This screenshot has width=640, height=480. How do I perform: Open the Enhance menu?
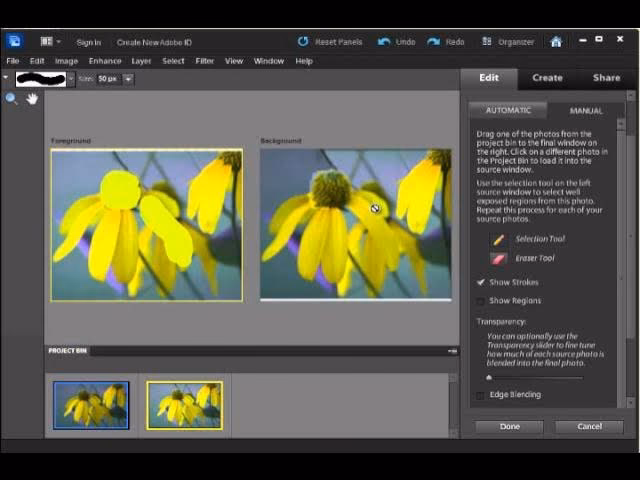pyautogui.click(x=105, y=61)
